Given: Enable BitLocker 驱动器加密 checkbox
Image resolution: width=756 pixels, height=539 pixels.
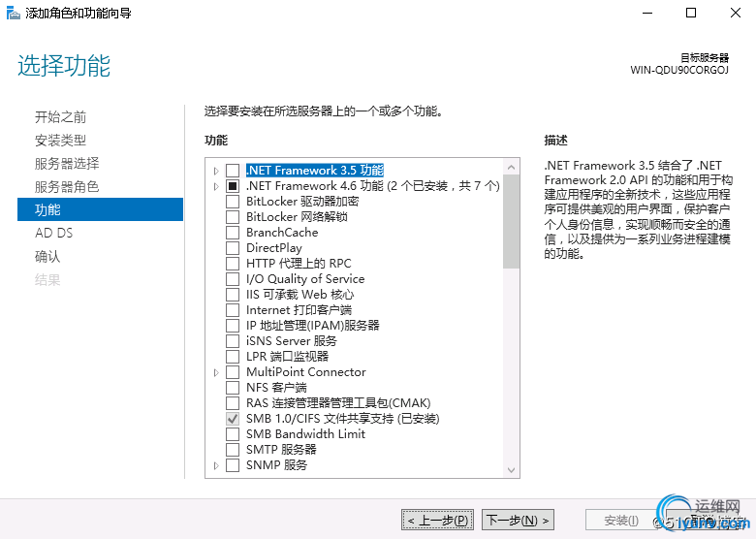Looking at the screenshot, I should tap(233, 202).
